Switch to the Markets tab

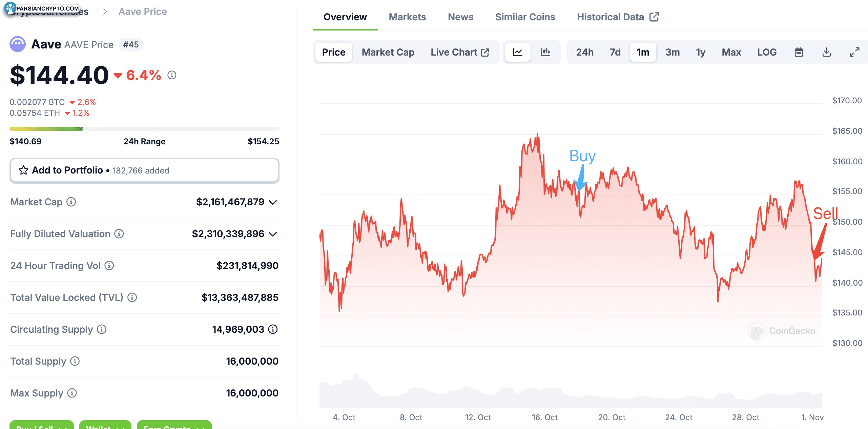coord(407,17)
